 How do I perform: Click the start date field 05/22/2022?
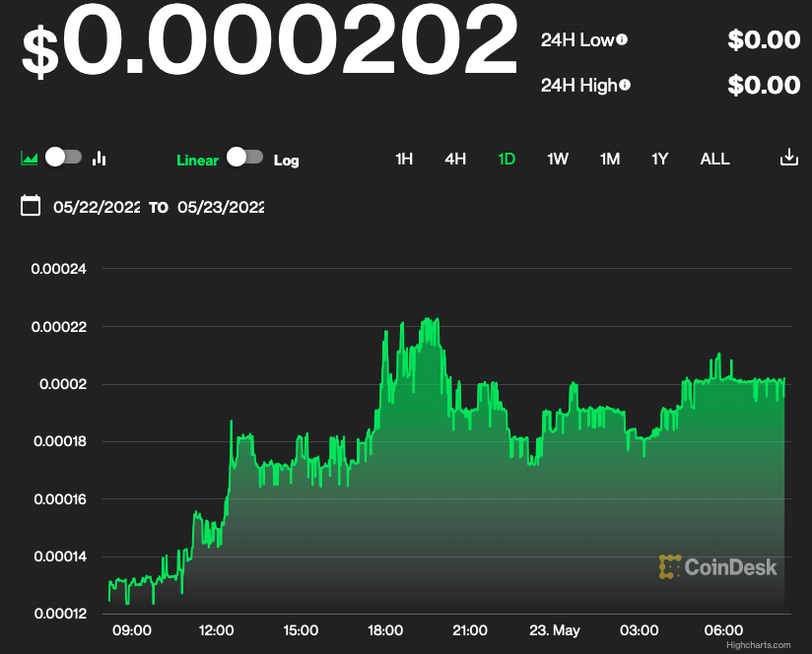click(x=97, y=207)
